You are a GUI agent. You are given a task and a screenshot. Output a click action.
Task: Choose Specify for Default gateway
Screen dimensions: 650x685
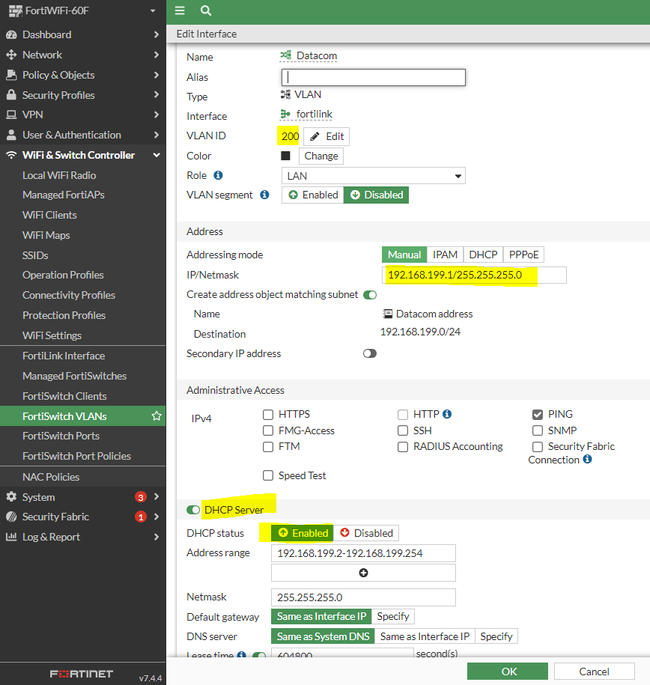pyautogui.click(x=393, y=616)
